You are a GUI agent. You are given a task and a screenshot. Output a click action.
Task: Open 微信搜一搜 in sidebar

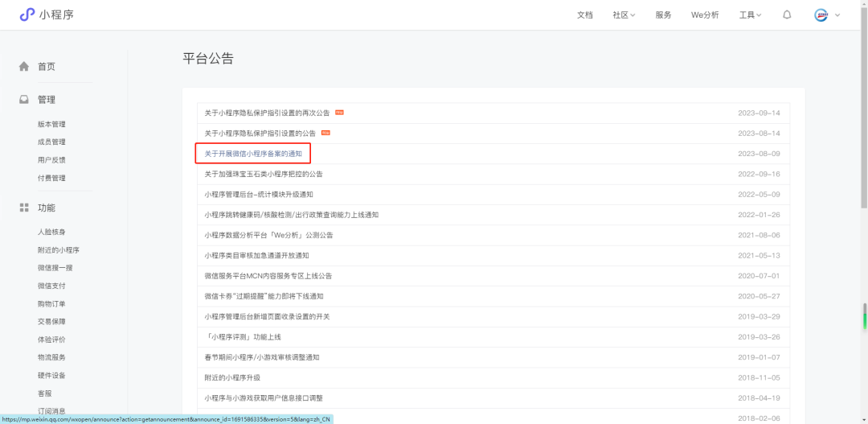tap(55, 268)
